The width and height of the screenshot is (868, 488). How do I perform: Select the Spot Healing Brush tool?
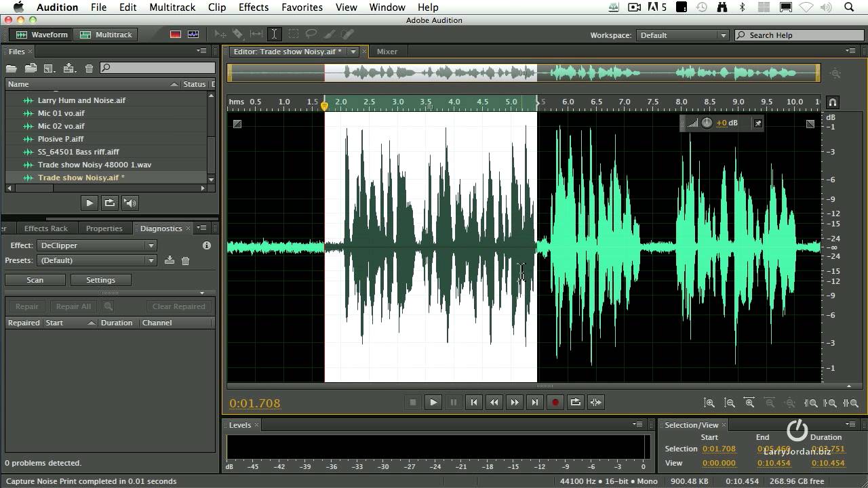pyautogui.click(x=347, y=34)
